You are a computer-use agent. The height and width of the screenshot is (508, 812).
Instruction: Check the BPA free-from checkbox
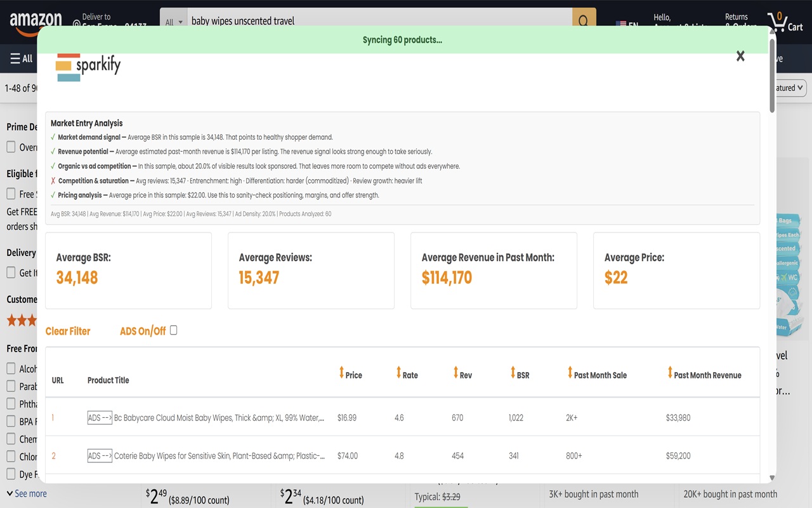(x=11, y=421)
